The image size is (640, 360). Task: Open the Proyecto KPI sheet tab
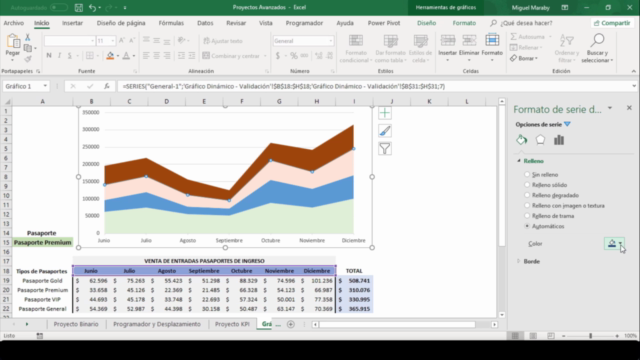click(x=232, y=324)
